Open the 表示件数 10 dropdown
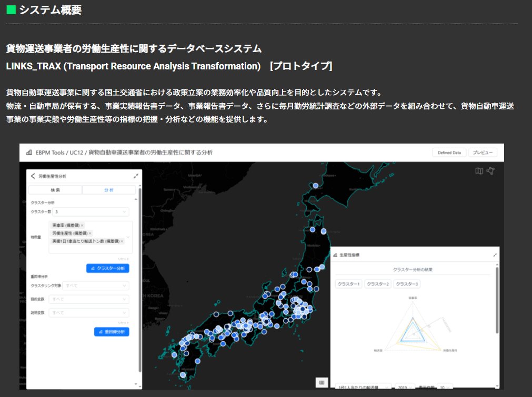Screen dimensions: 532x397 [x=445, y=387]
